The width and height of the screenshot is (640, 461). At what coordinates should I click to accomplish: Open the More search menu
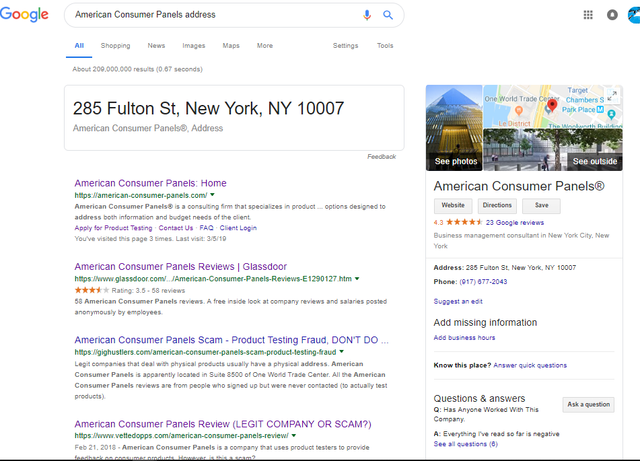pos(265,46)
